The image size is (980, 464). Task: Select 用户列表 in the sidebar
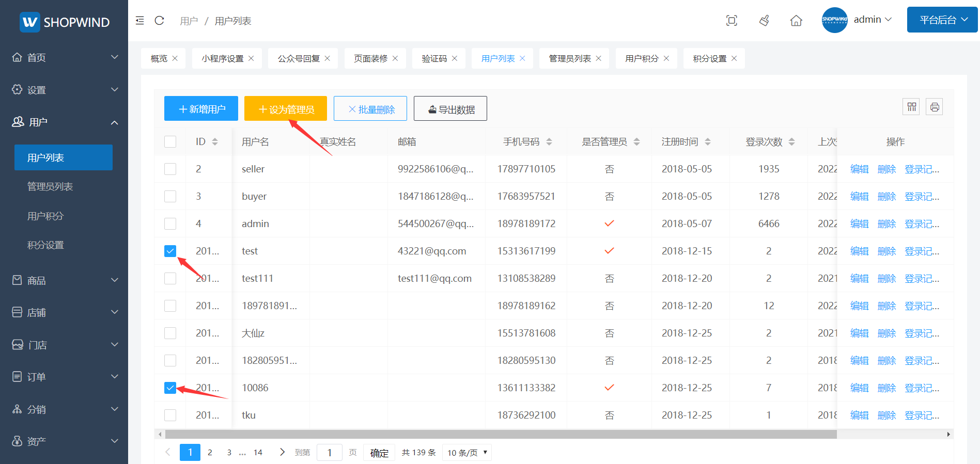tap(63, 157)
